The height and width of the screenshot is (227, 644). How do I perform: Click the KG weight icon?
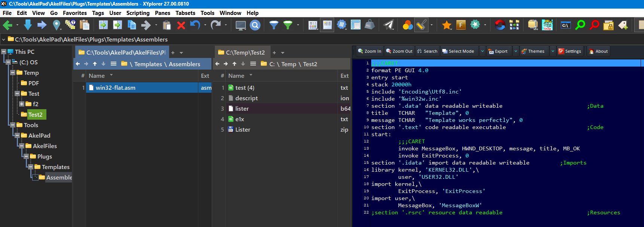[370, 25]
